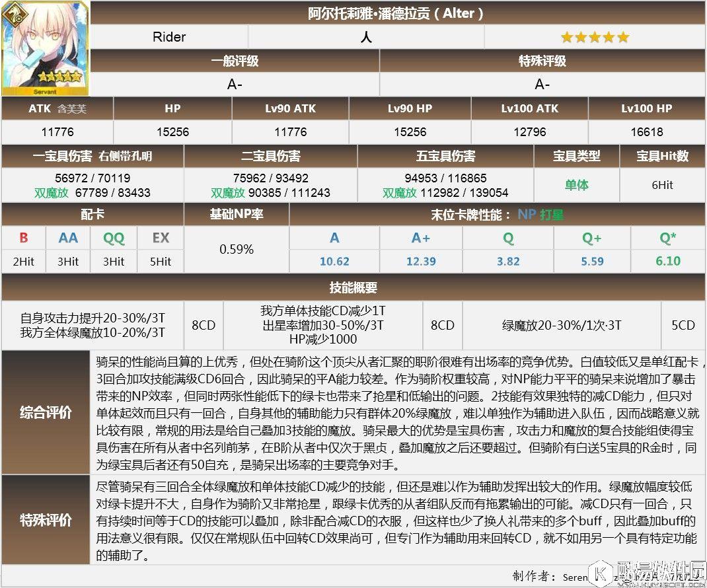
Task: Click the 基础NP率 value 0.59%
Action: [237, 249]
